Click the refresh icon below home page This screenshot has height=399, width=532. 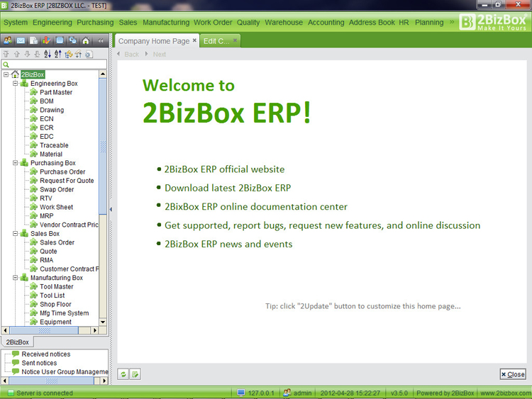(x=123, y=374)
